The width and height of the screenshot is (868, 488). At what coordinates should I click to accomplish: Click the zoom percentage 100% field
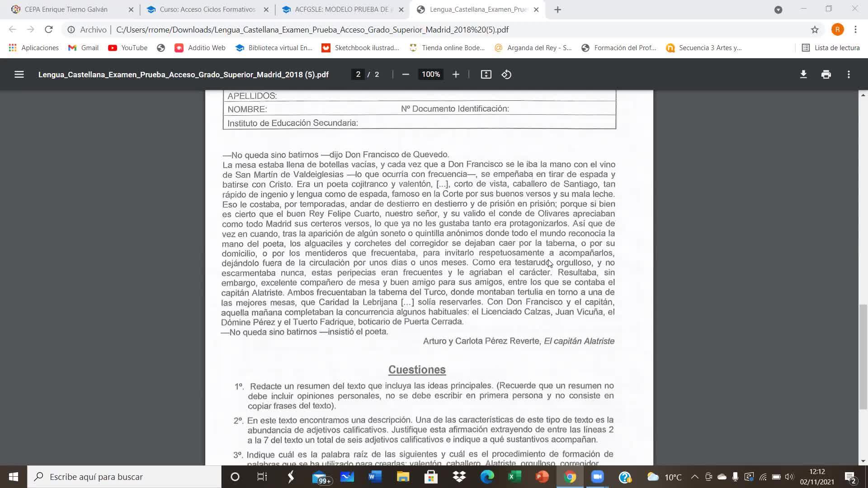[x=430, y=75]
